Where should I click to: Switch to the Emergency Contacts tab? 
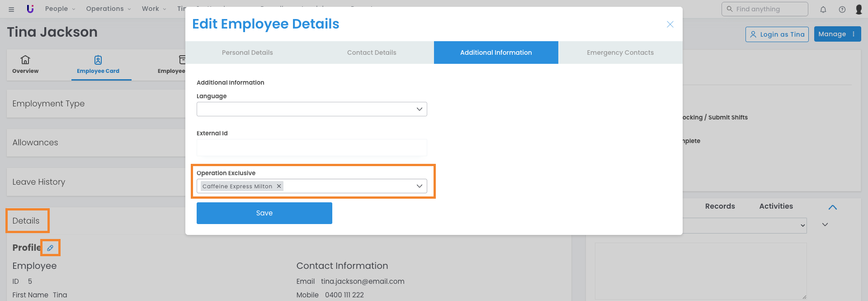tap(620, 53)
